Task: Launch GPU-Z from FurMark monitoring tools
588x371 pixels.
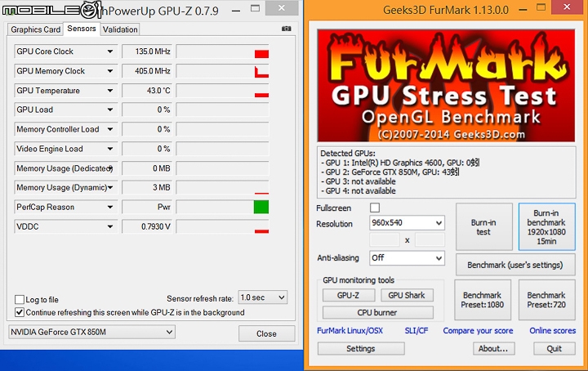Action: (x=349, y=295)
